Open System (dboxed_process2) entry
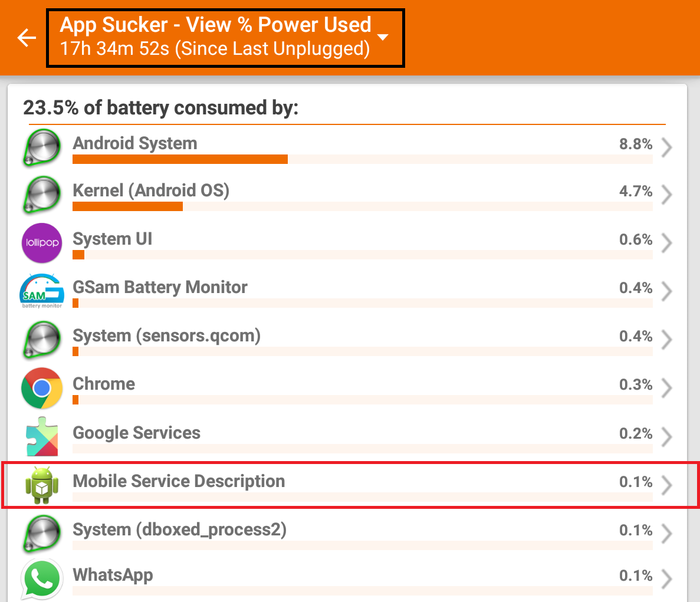 click(179, 530)
